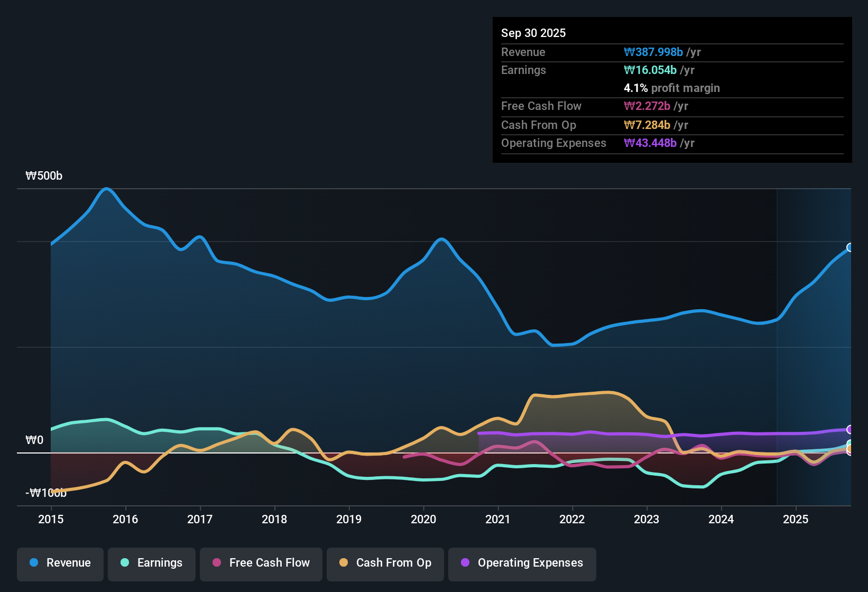Toggle the Free Cash Flow series off

pos(261,563)
